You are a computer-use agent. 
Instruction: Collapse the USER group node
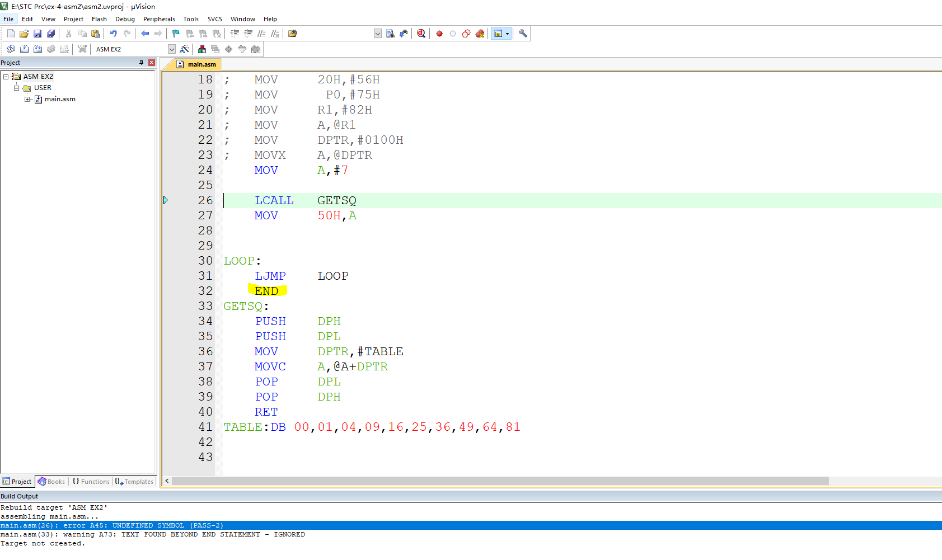pos(16,88)
